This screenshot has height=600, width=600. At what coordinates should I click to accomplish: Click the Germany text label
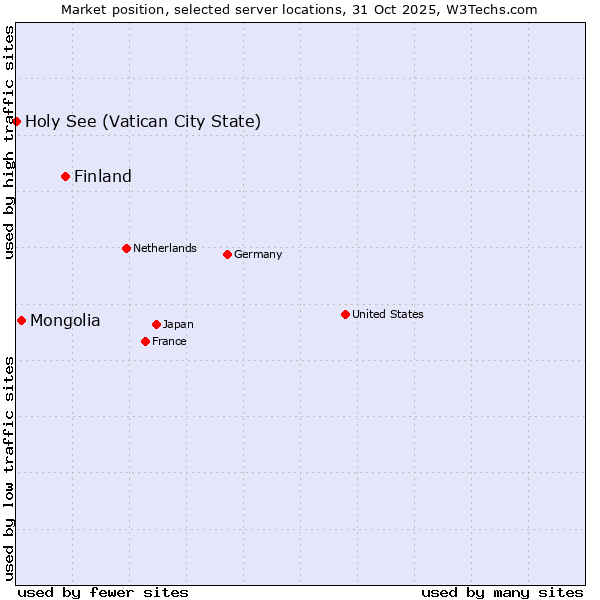[x=258, y=254]
